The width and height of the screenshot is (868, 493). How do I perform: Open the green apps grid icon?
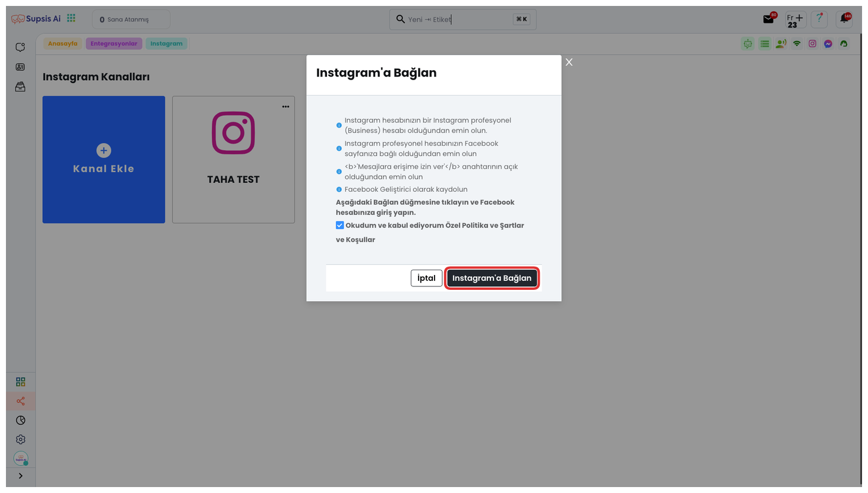(x=71, y=18)
